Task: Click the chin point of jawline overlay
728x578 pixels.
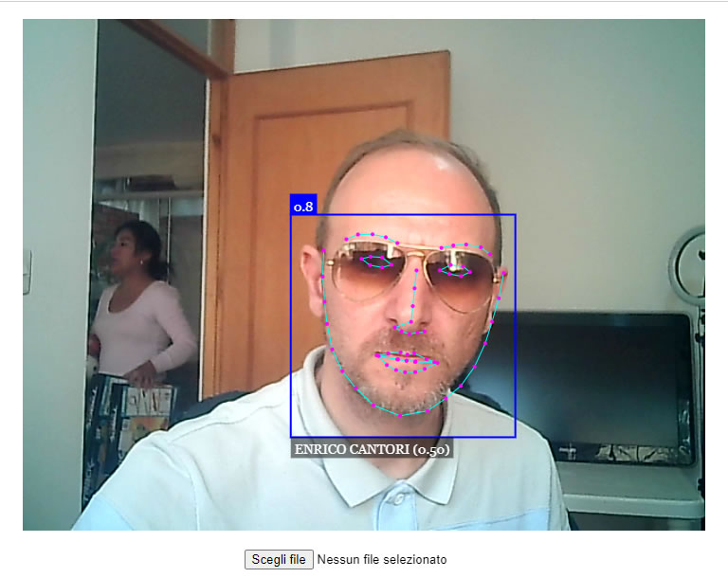Action: coord(401,415)
